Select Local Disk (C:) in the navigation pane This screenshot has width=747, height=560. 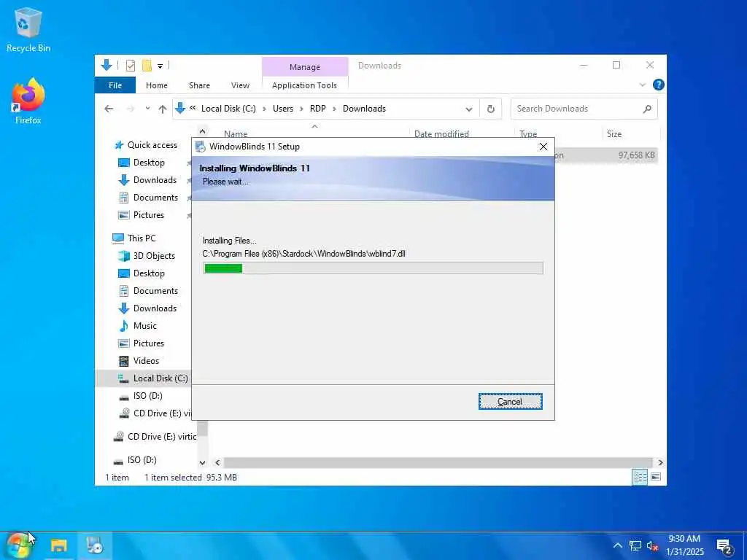coord(153,378)
